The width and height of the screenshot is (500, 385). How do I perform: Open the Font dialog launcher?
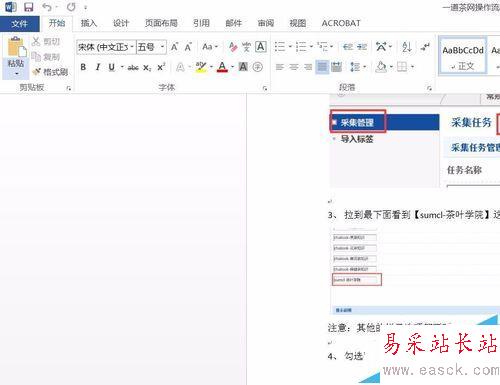click(265, 88)
